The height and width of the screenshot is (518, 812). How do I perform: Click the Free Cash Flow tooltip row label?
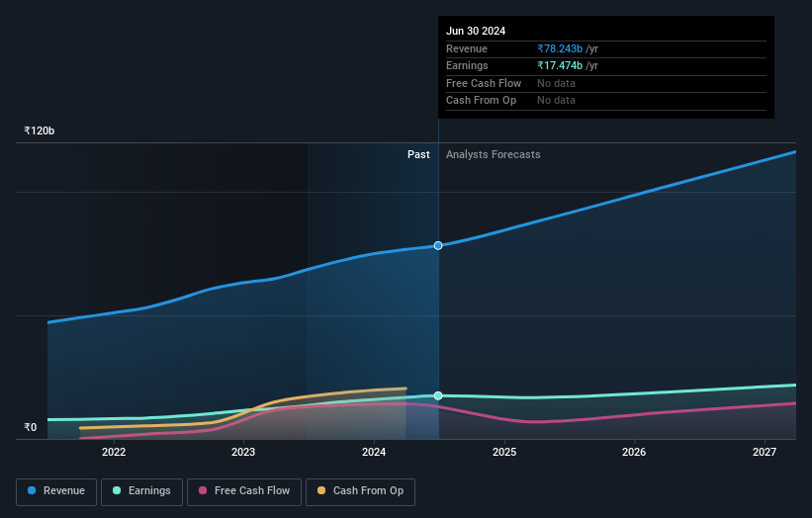point(484,83)
